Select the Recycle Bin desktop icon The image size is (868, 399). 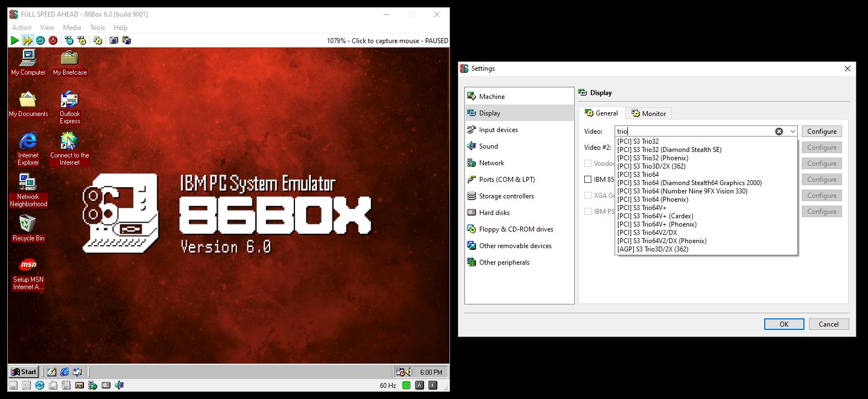(28, 228)
